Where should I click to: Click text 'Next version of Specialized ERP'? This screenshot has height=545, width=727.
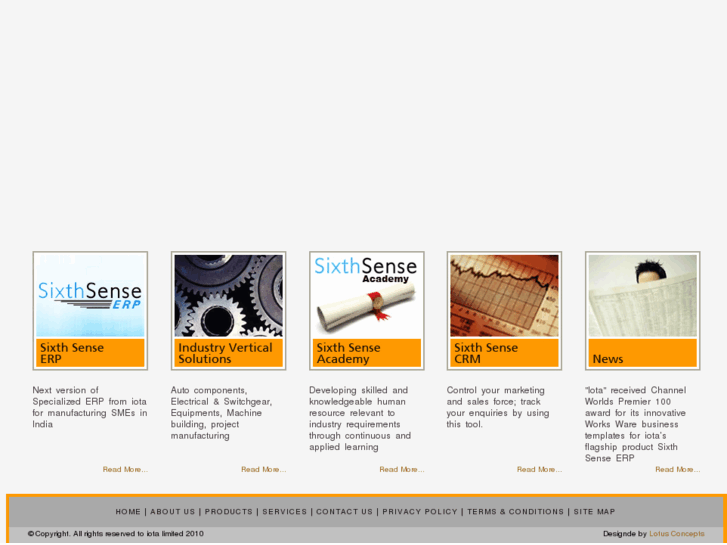(90, 407)
